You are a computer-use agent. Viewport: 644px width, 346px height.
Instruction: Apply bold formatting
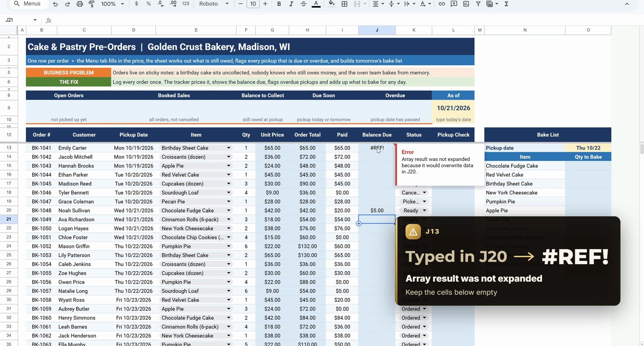coord(279,4)
